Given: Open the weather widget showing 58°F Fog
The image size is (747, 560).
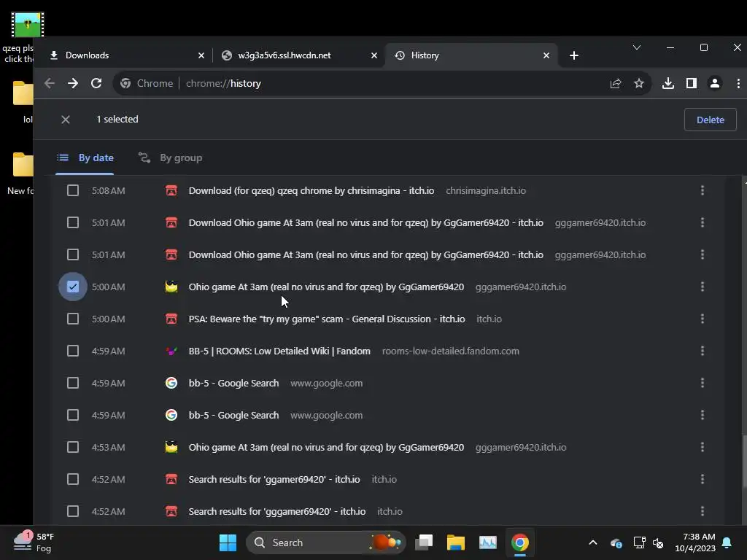Looking at the screenshot, I should pos(34,542).
